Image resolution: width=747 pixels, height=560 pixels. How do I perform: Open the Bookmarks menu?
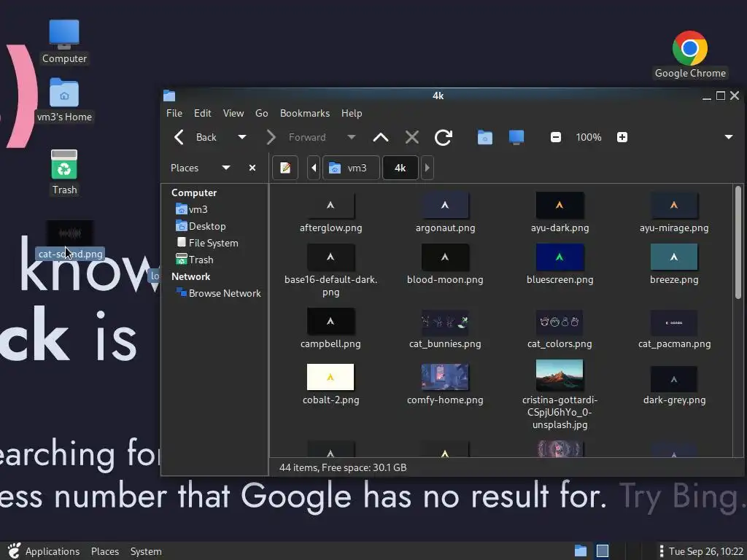305,113
